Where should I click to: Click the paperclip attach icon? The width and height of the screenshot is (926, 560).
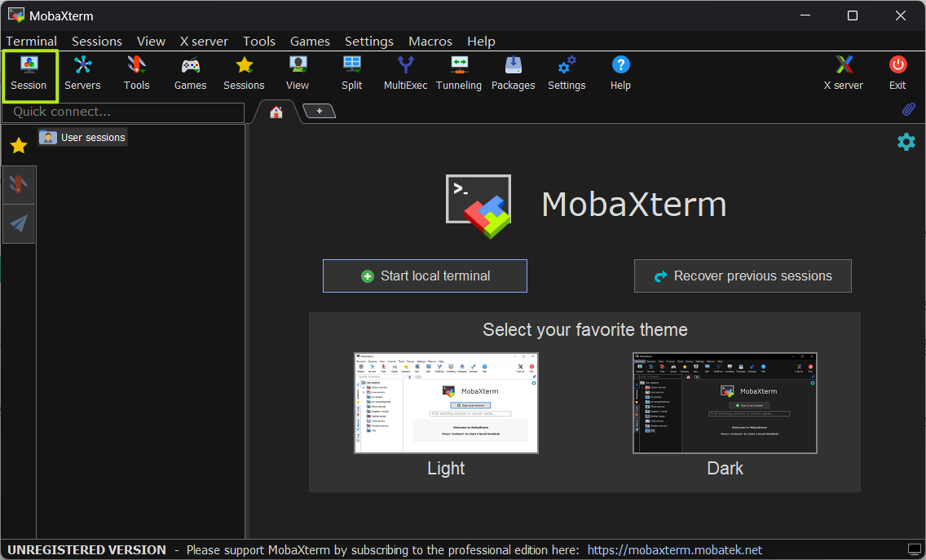pyautogui.click(x=908, y=109)
